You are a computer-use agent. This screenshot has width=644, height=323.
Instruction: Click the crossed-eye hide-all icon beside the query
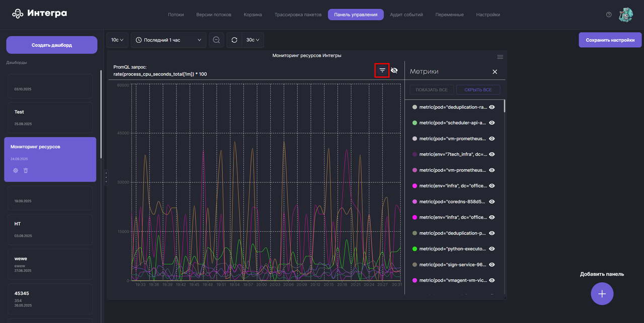[x=394, y=71]
